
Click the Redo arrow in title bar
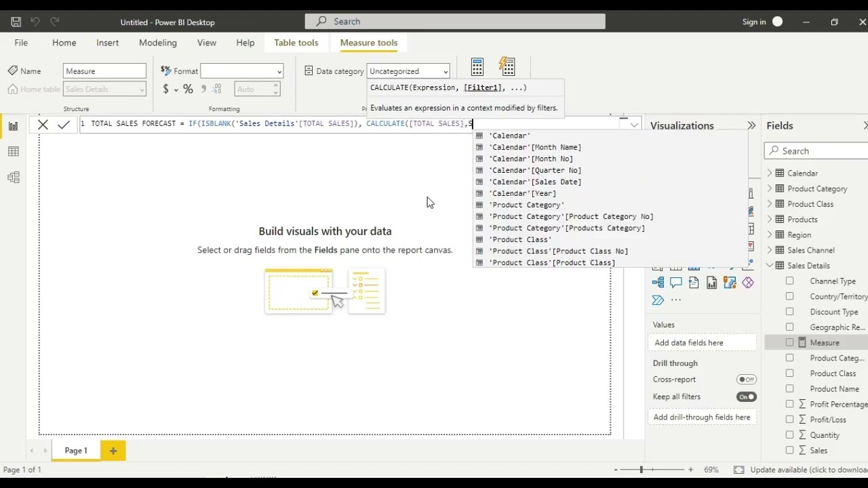click(x=55, y=22)
